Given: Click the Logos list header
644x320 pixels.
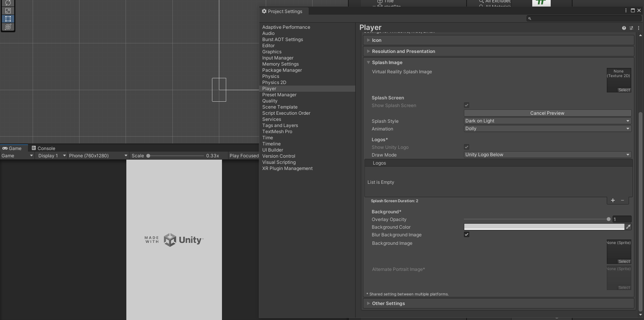Looking at the screenshot, I should click(x=498, y=163).
